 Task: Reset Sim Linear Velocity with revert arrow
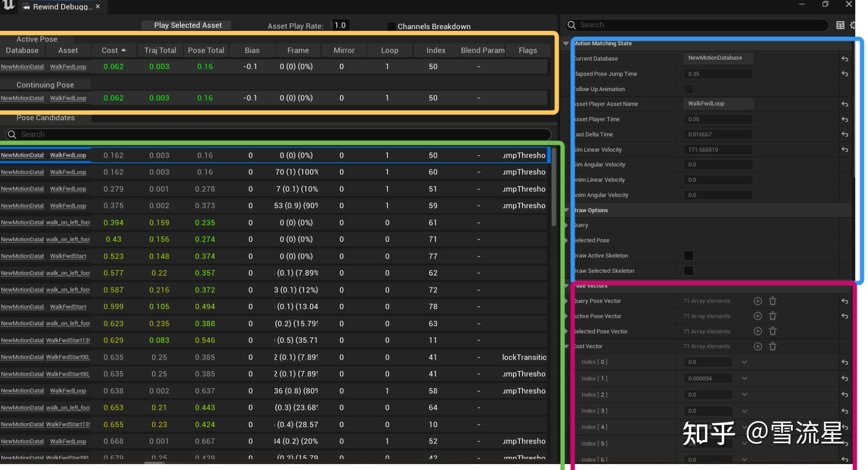(x=844, y=149)
